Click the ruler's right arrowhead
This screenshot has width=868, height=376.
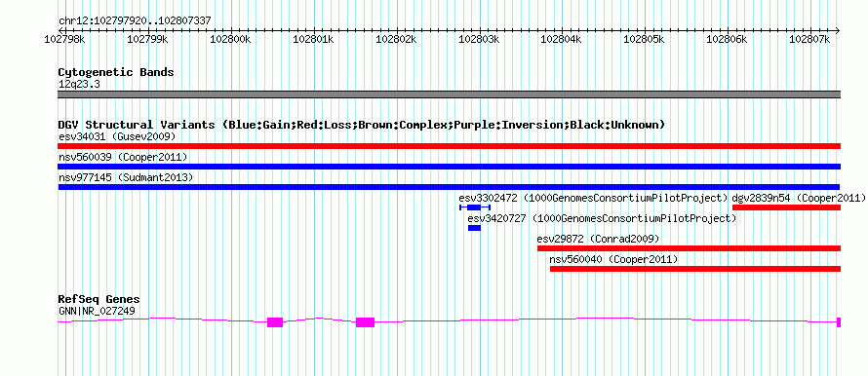[x=838, y=30]
